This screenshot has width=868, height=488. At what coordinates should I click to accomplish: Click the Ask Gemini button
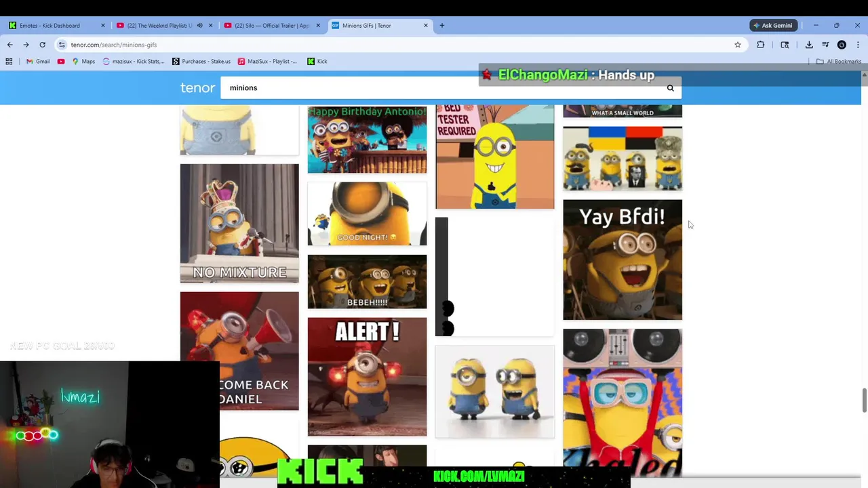pyautogui.click(x=773, y=26)
